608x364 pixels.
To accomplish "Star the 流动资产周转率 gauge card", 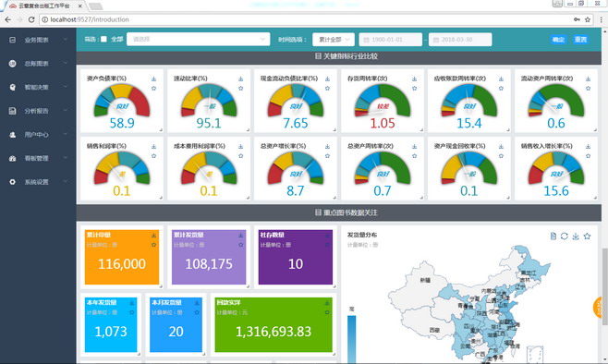I will tap(589, 89).
